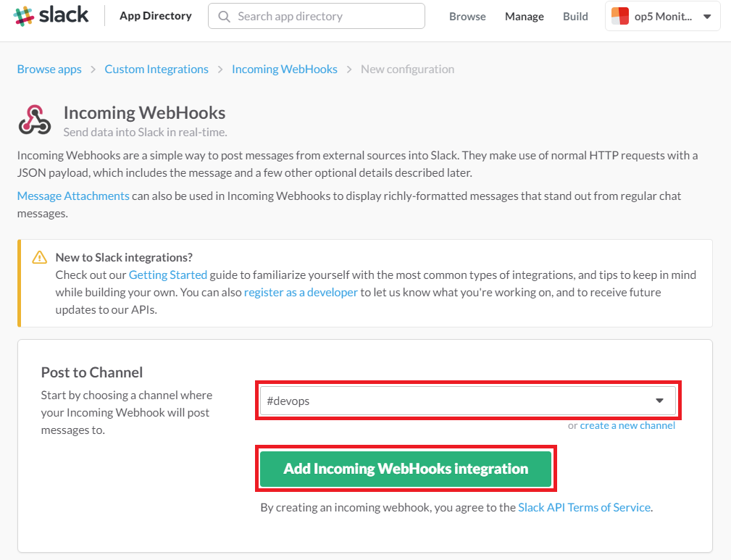Focus the Search app directory field
This screenshot has width=731, height=560.
click(317, 17)
